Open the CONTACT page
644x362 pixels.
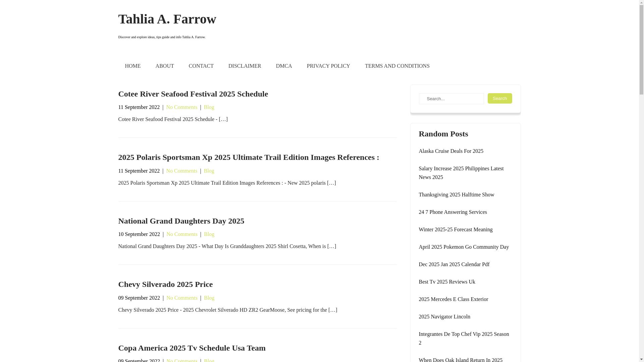(x=201, y=66)
